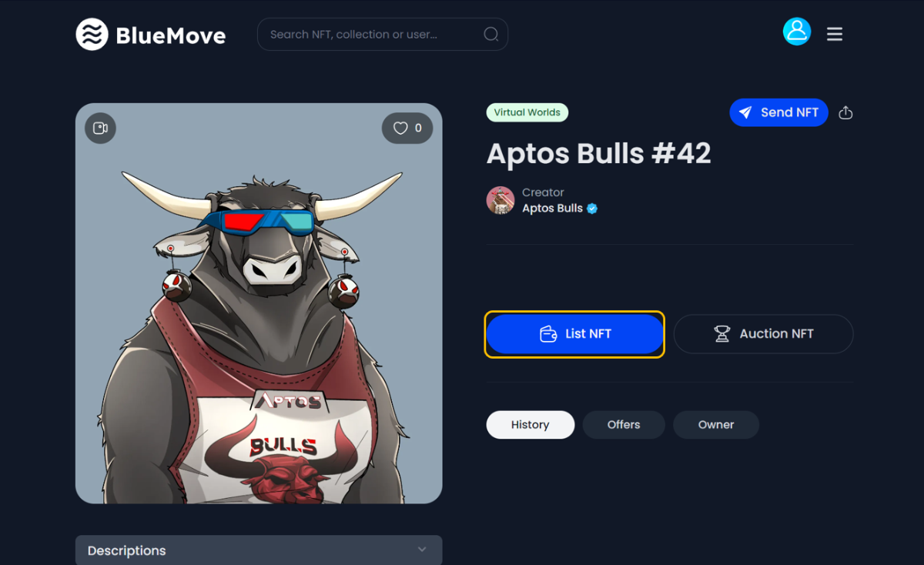Click the Auction NFT button
The image size is (924, 565).
click(x=763, y=334)
